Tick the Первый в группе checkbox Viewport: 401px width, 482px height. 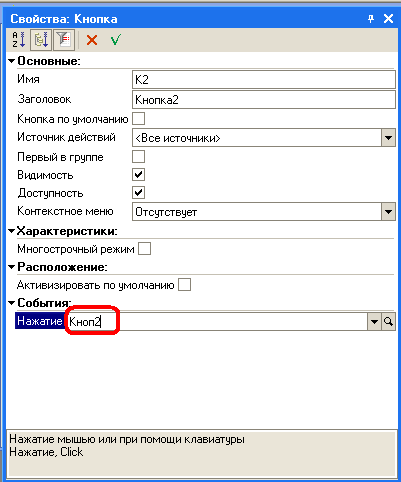coord(138,156)
